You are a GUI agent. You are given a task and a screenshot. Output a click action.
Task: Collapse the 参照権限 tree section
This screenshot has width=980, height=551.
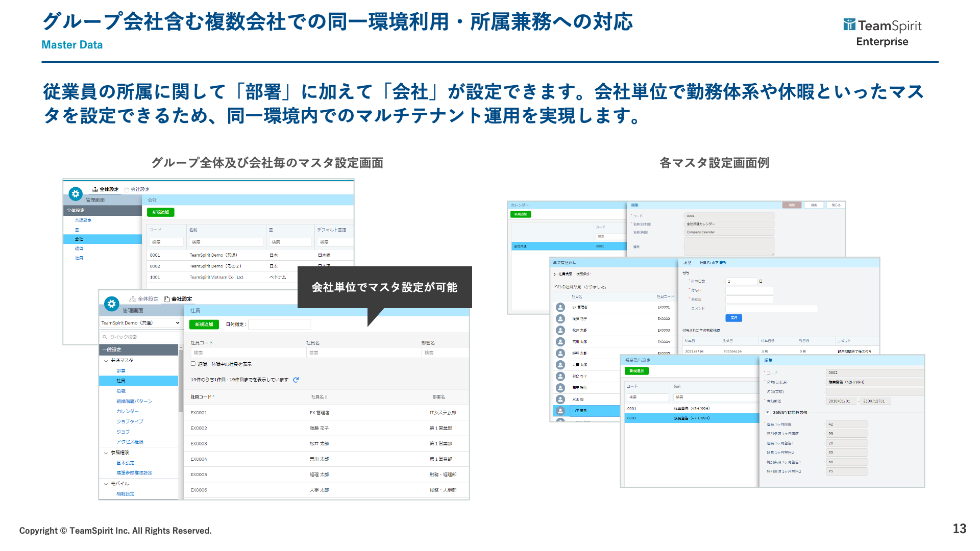(x=106, y=453)
